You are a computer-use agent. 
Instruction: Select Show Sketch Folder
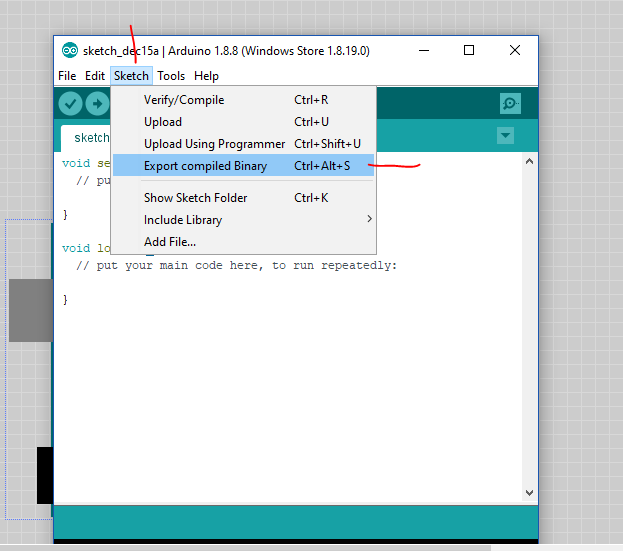[243, 198]
